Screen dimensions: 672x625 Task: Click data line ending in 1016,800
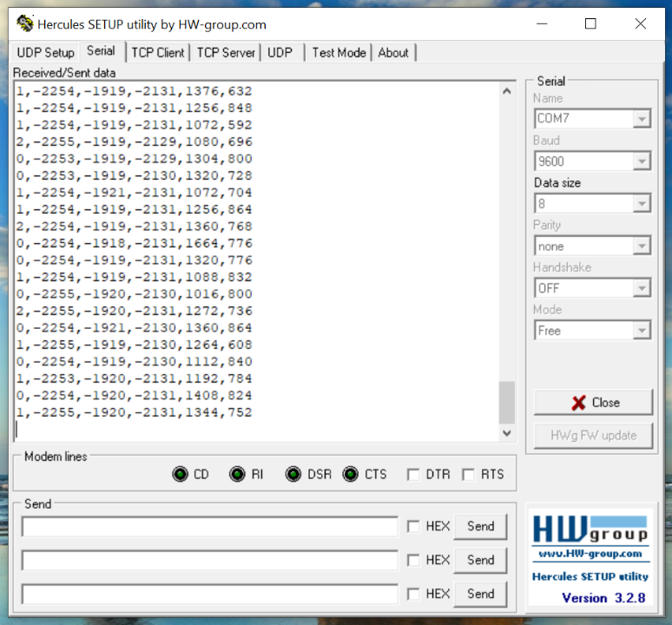(x=135, y=294)
